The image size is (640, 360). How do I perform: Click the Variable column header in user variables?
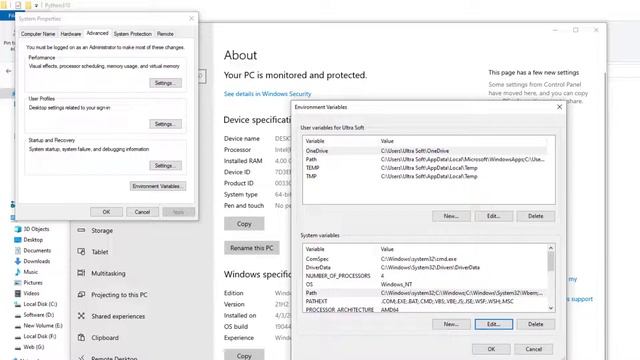point(315,141)
